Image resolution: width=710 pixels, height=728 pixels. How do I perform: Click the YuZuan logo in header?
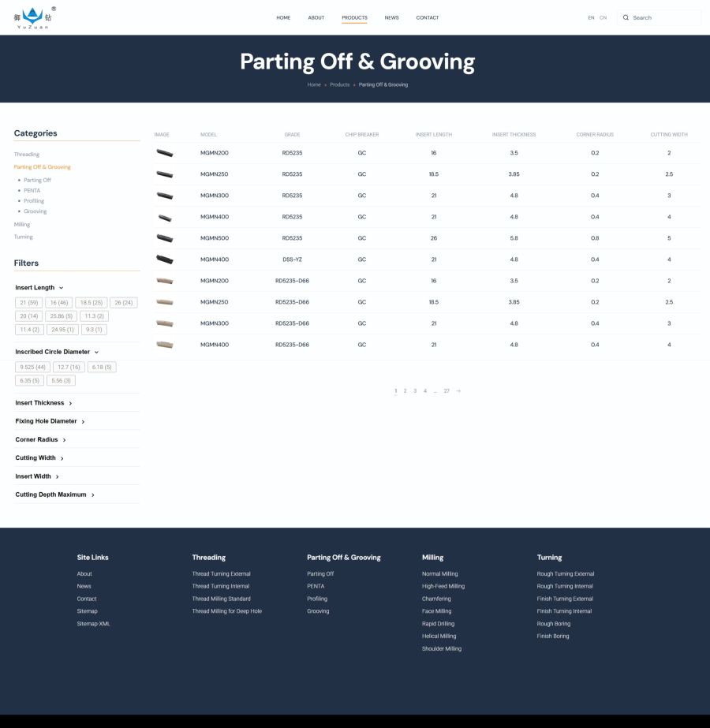pyautogui.click(x=34, y=17)
